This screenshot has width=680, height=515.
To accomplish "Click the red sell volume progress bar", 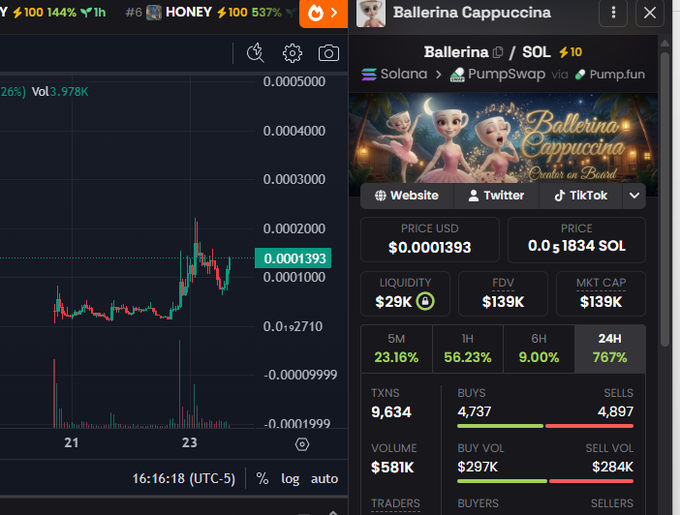I will 592,481.
